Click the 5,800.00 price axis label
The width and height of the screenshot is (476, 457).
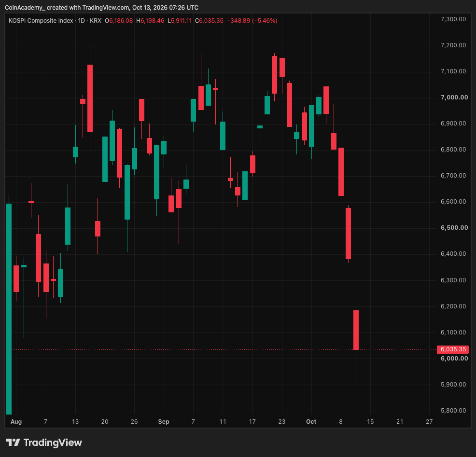tap(453, 411)
